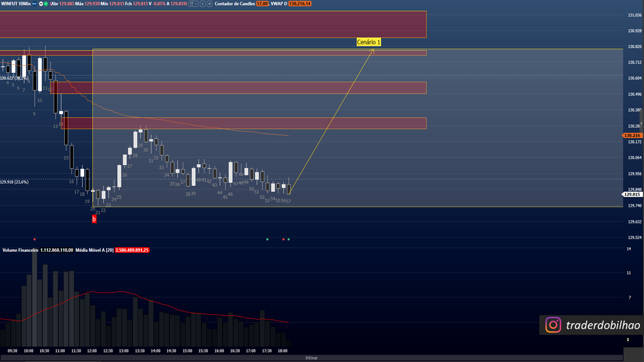The image size is (644, 362).
Task: Select the thin red zone near 130.820
Action: coord(213,53)
